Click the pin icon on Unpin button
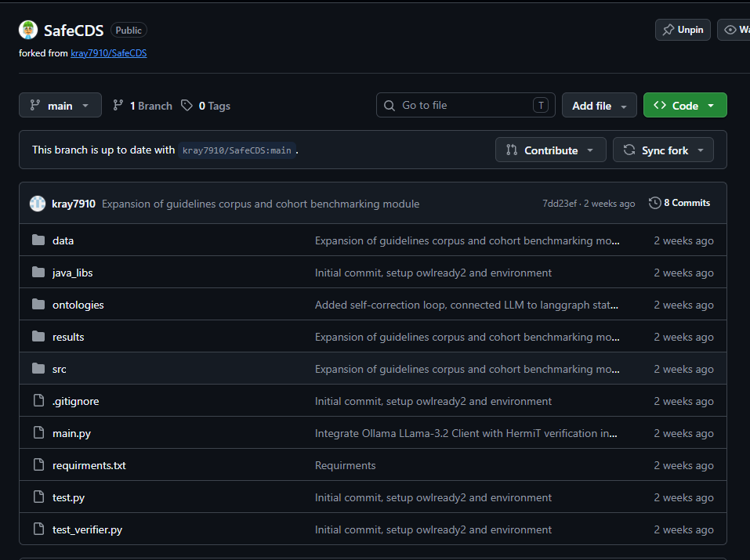The image size is (750, 560). 668,30
